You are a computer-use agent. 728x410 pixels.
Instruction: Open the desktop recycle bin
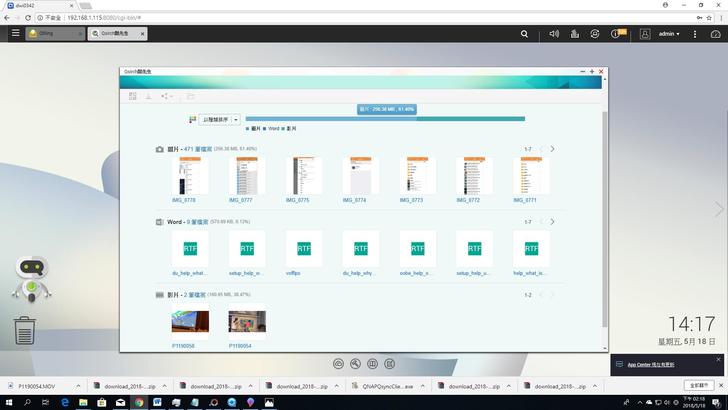(x=25, y=330)
